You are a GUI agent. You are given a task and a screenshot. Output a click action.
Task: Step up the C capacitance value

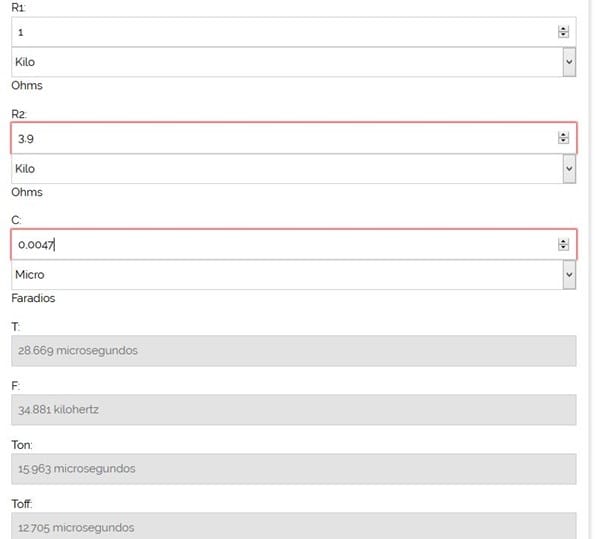564,240
